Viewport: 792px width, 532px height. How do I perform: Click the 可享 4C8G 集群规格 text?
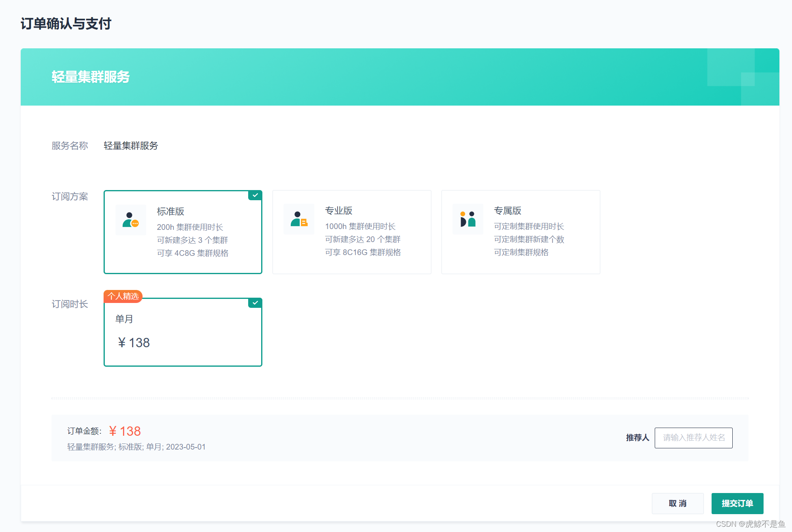[x=193, y=253]
